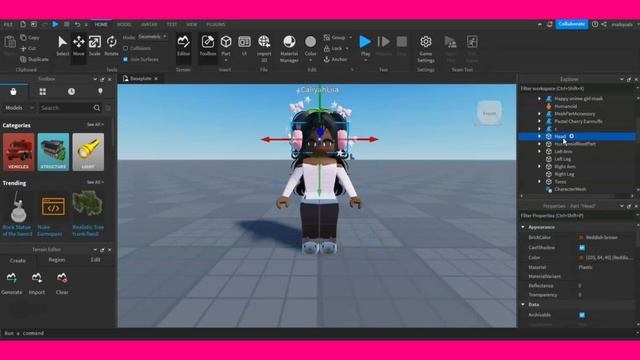This screenshot has width=640, height=360.
Task: Expand Left Arm tree arrow
Action: (539, 151)
